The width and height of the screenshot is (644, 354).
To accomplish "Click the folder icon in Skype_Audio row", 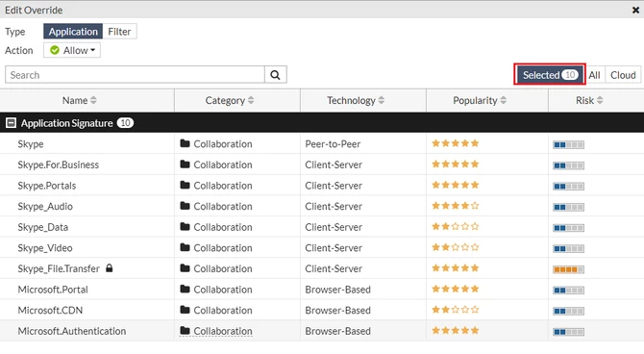I will pyautogui.click(x=185, y=206).
